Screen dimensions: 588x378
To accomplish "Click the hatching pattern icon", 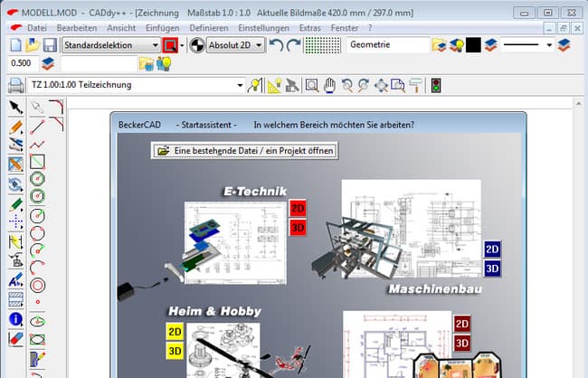I will 16,299.
